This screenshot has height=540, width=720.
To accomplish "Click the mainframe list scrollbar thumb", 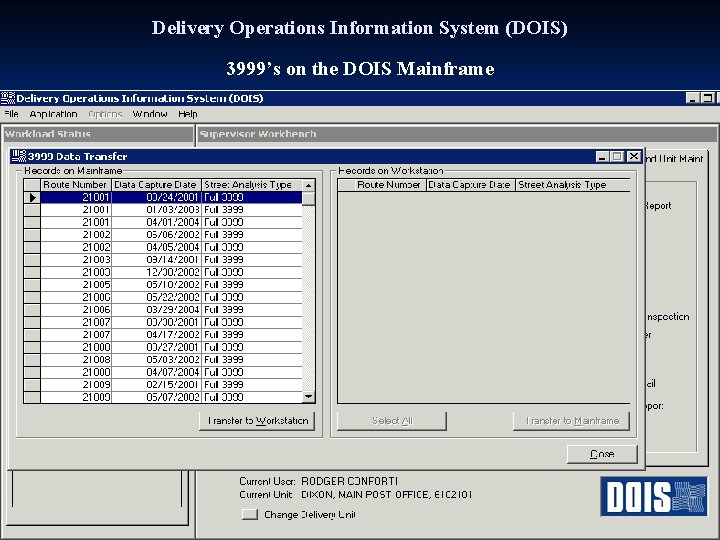I will pos(309,198).
